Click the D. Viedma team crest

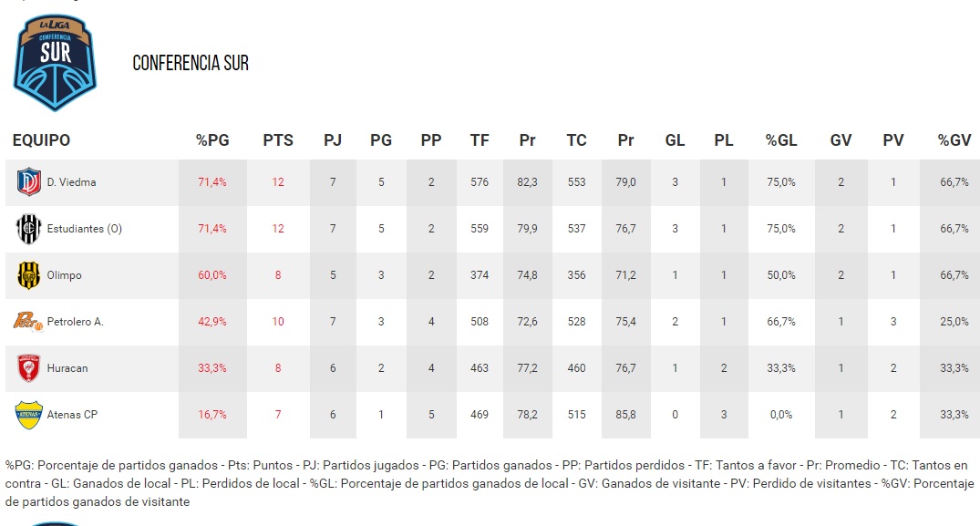pyautogui.click(x=29, y=182)
